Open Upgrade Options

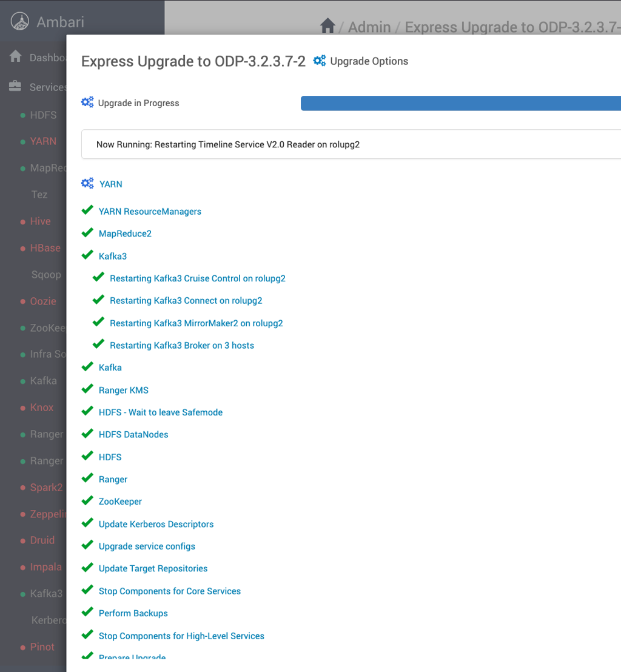coord(369,61)
